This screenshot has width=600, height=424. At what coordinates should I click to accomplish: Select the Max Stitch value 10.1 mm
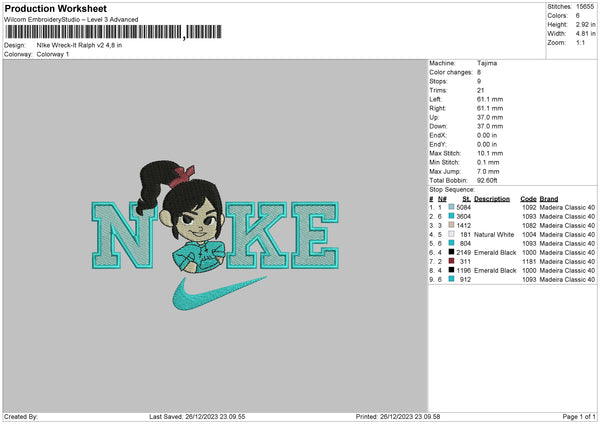pyautogui.click(x=490, y=153)
